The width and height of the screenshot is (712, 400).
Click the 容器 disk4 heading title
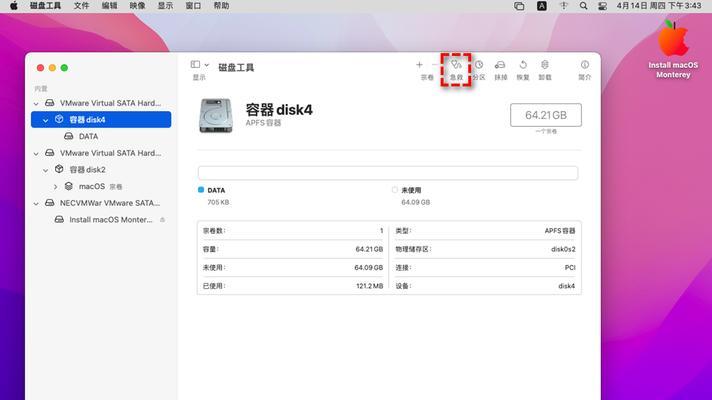279,109
